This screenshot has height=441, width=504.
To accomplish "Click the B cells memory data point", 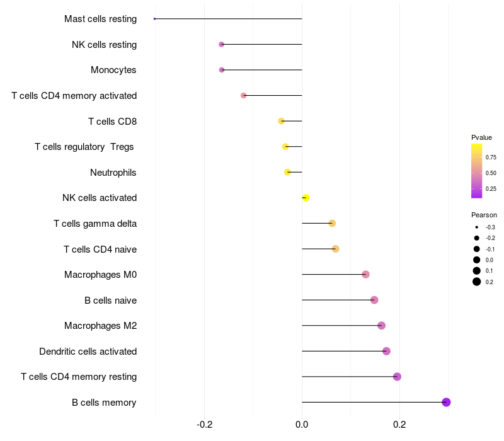I will pyautogui.click(x=446, y=402).
